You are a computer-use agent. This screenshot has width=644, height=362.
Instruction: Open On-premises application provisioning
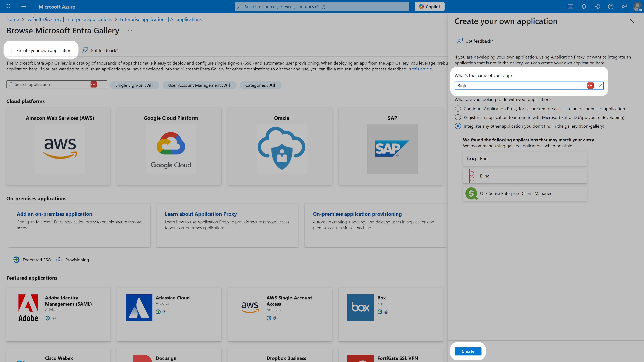357,214
